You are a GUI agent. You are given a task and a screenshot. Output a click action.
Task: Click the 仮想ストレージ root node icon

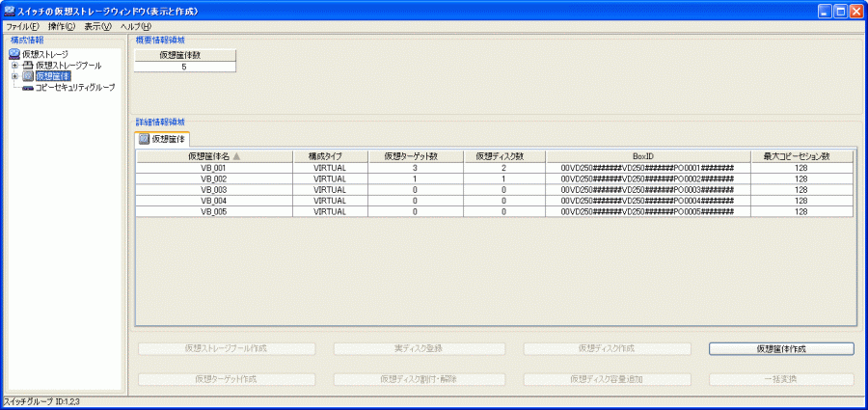click(x=14, y=54)
